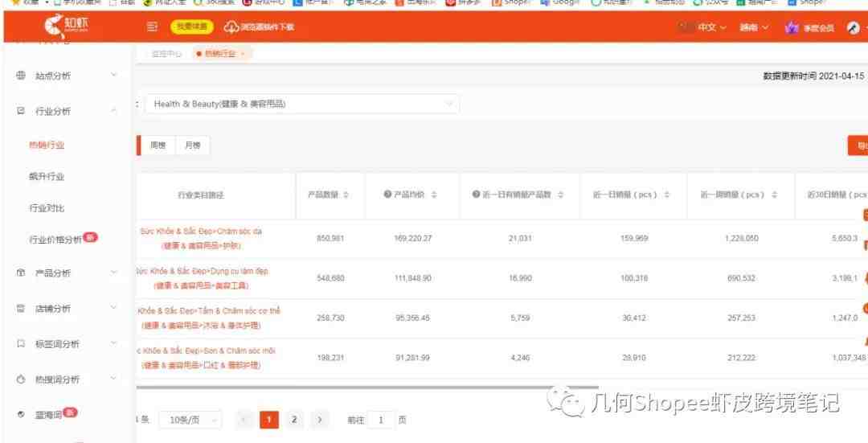Select pagination page 1
This screenshot has height=443, width=868.
pyautogui.click(x=269, y=420)
